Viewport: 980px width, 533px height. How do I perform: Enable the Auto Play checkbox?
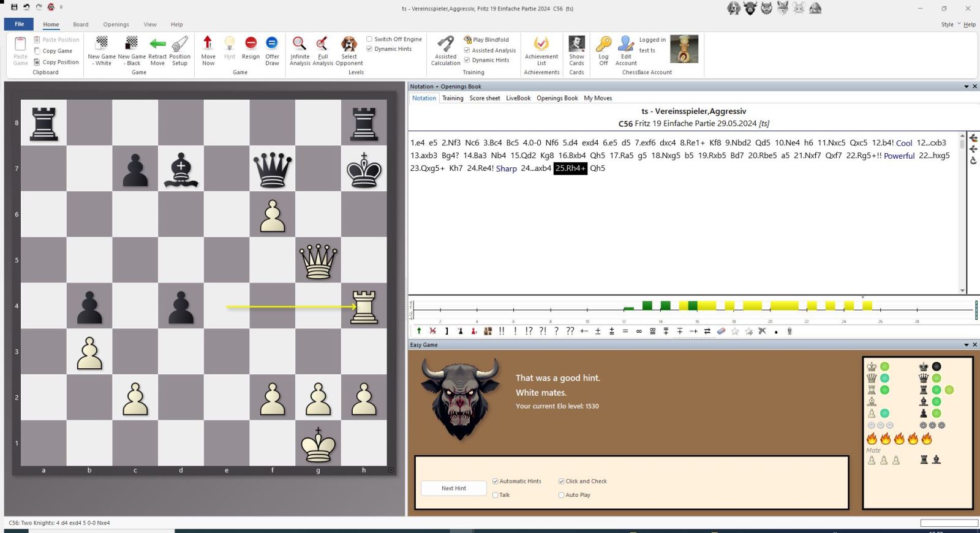tap(561, 495)
